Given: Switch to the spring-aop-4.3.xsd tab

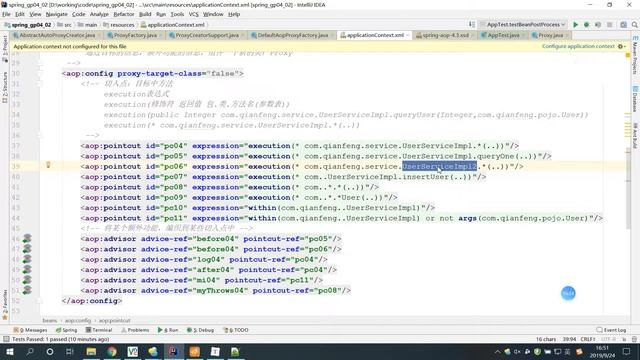Looking at the screenshot, I should pyautogui.click(x=445, y=36).
